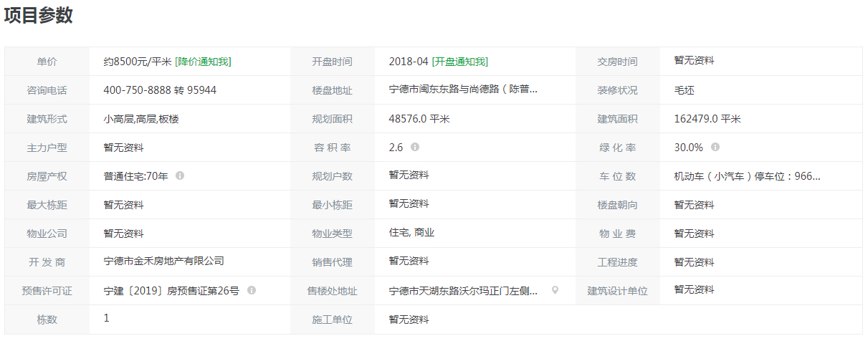The height and width of the screenshot is (346, 868).
Task: Click the info icon after 普通住宅:70年
Action: pyautogui.click(x=180, y=176)
